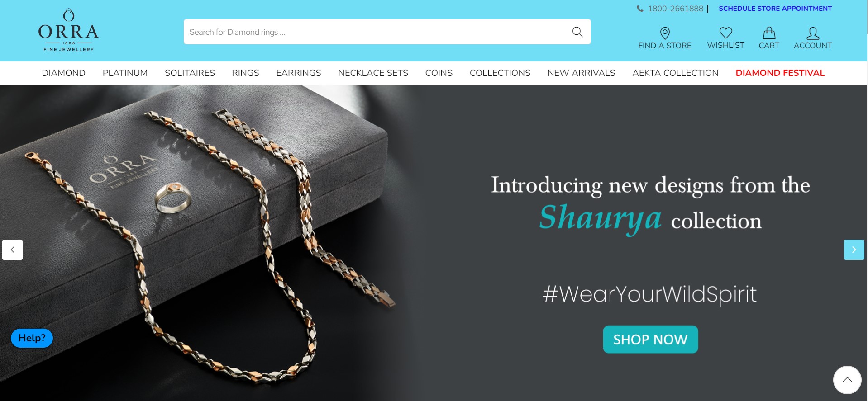Click the Shop Now button

click(x=650, y=340)
